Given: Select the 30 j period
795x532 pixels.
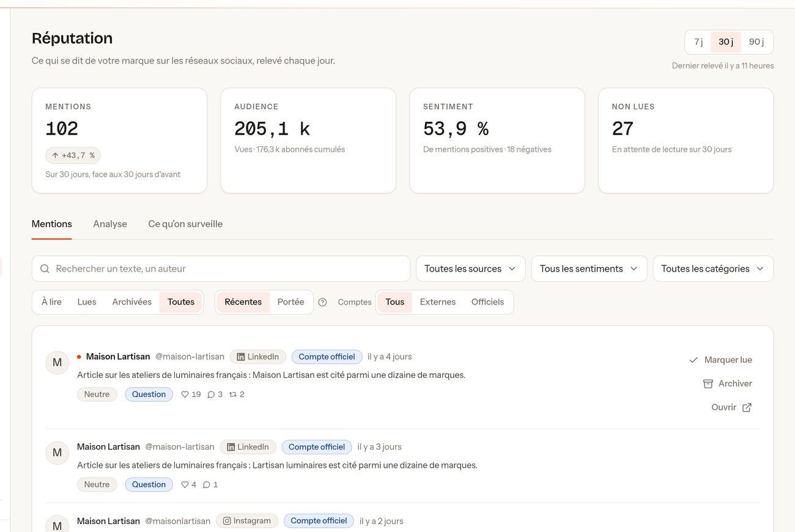Looking at the screenshot, I should pos(726,42).
